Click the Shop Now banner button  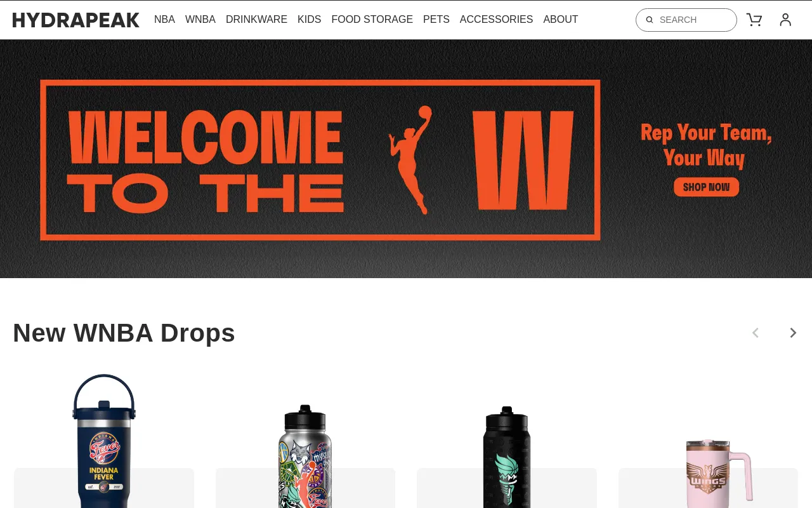(706, 187)
